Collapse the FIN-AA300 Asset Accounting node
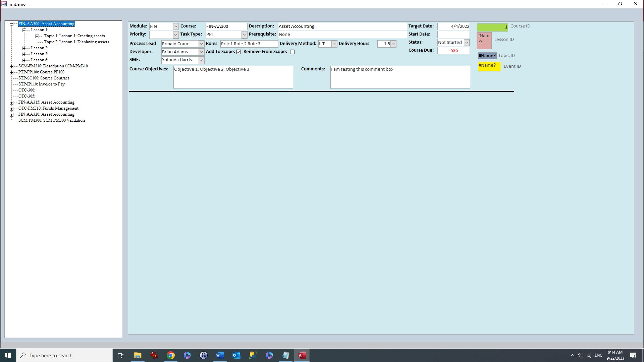644x362 pixels. tap(11, 24)
